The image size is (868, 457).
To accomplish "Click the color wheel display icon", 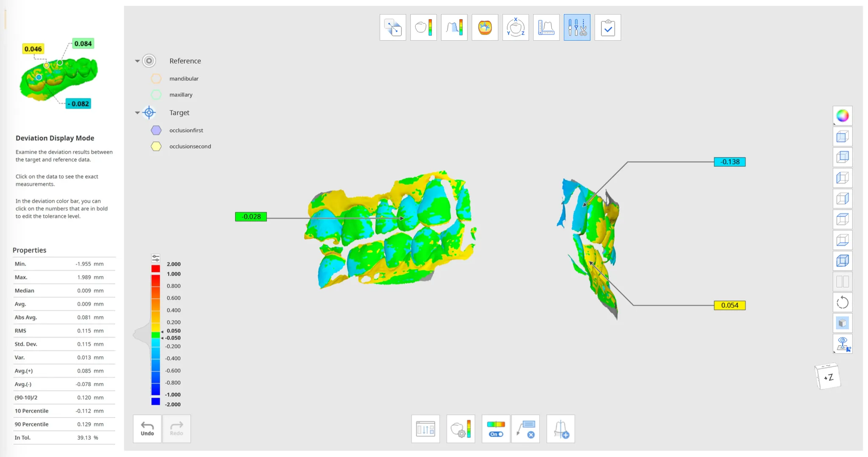I will 843,116.
